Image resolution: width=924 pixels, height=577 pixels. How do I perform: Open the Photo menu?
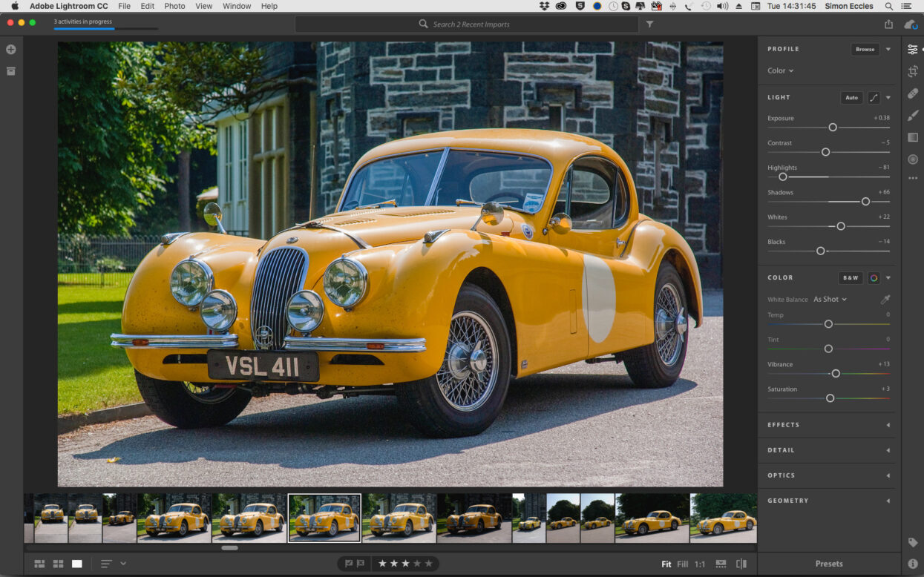(x=174, y=6)
